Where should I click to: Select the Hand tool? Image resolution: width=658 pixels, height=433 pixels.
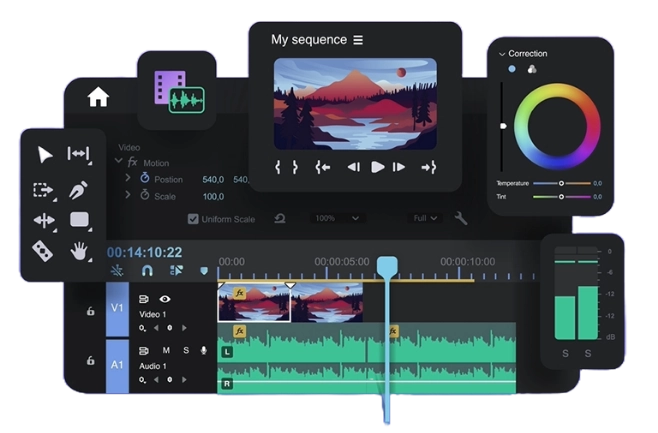(x=79, y=251)
